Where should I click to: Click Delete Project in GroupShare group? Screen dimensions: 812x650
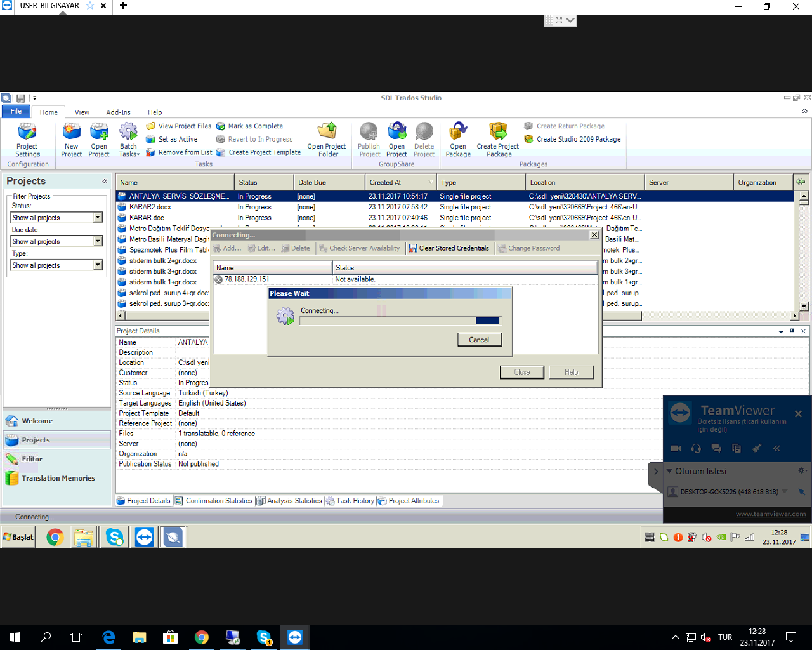[424, 140]
